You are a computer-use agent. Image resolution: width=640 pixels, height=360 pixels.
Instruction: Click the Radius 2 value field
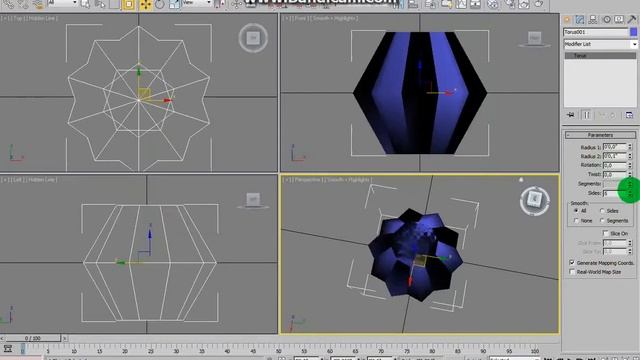[615, 156]
